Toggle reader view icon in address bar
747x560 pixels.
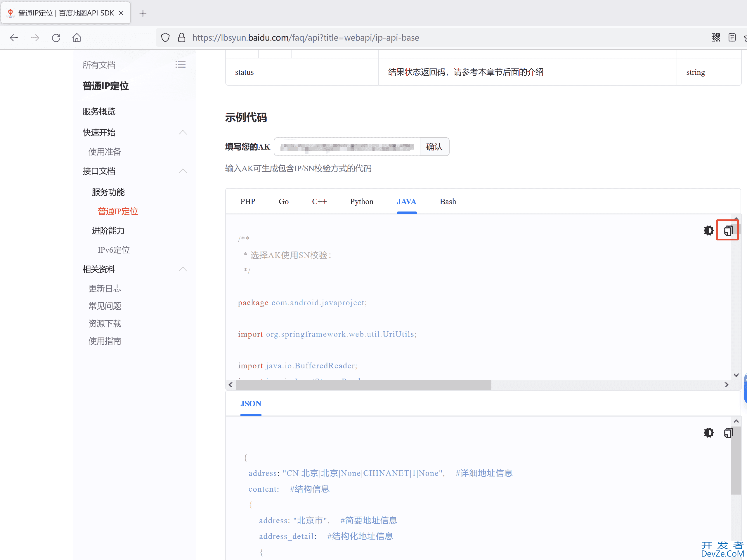(x=732, y=37)
